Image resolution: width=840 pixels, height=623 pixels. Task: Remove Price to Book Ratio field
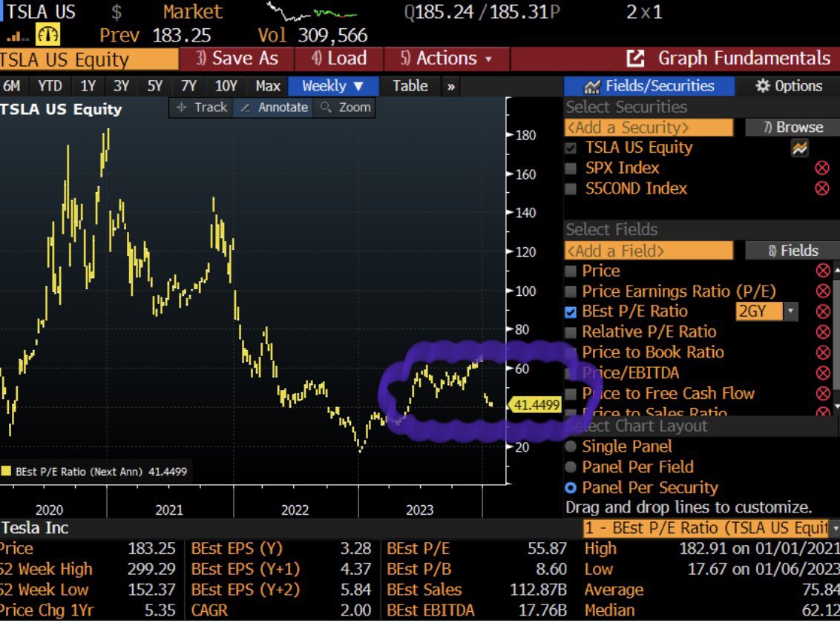[x=822, y=352]
